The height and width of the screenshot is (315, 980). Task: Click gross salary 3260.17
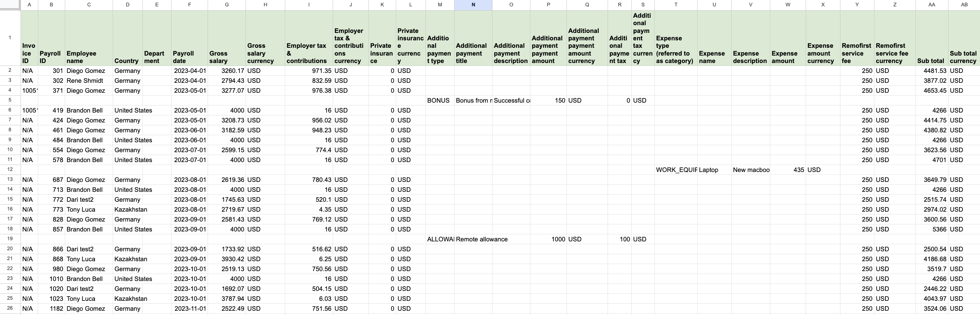(x=227, y=71)
